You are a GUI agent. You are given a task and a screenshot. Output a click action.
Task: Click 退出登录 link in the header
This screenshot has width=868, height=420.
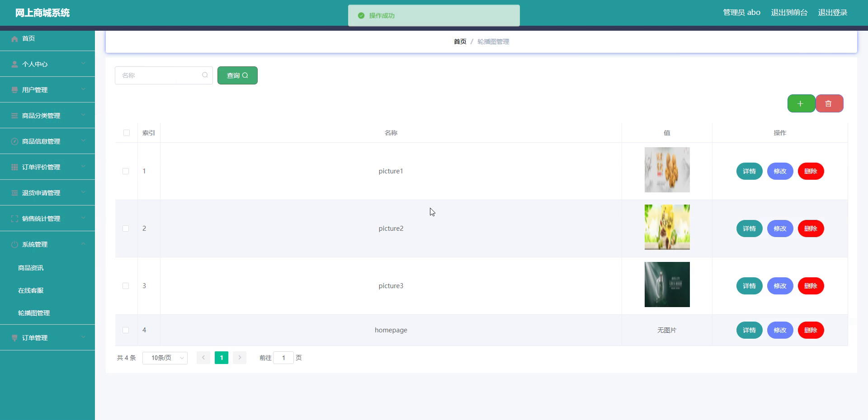click(832, 13)
